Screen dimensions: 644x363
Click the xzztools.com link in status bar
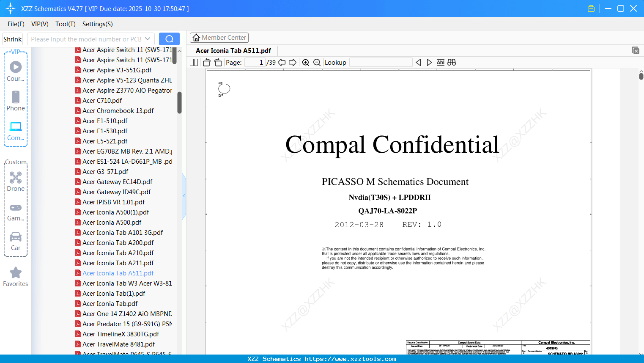(350, 359)
